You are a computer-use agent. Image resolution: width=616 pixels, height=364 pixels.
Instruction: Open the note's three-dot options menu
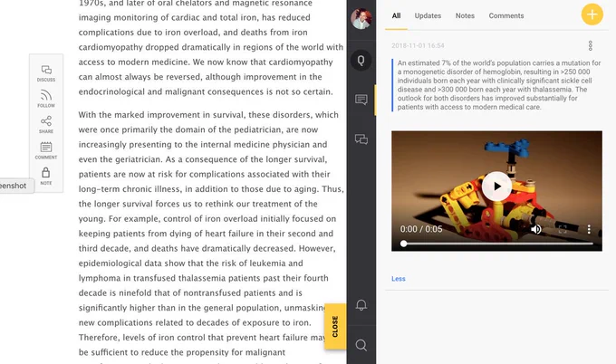(x=590, y=45)
